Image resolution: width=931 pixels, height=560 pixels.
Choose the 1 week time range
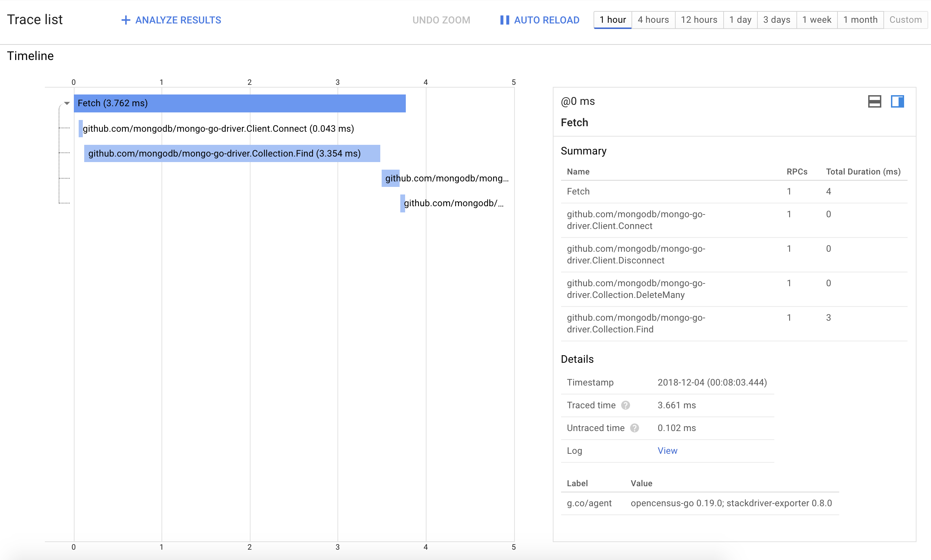816,20
